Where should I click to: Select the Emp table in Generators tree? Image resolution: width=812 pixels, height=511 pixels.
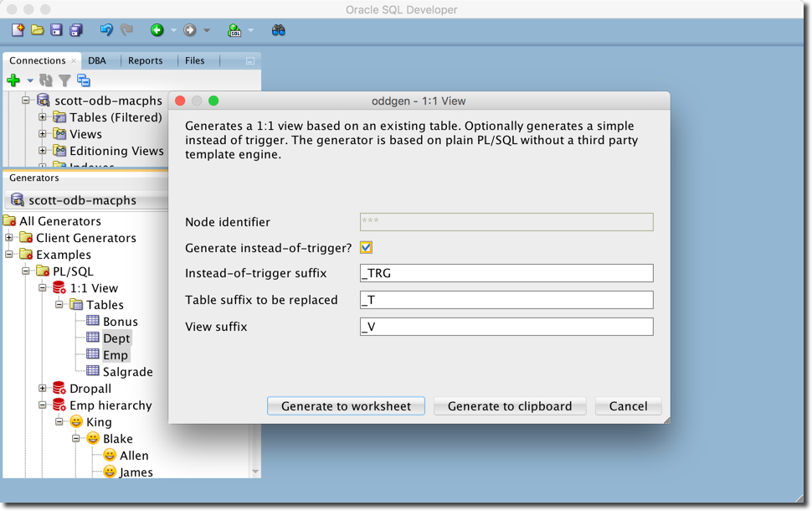115,355
